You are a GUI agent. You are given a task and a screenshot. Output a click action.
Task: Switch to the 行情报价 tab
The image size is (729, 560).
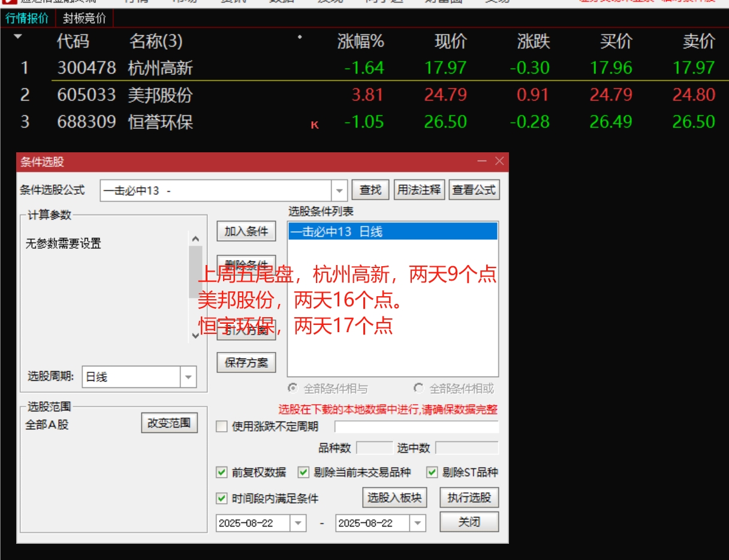point(27,19)
